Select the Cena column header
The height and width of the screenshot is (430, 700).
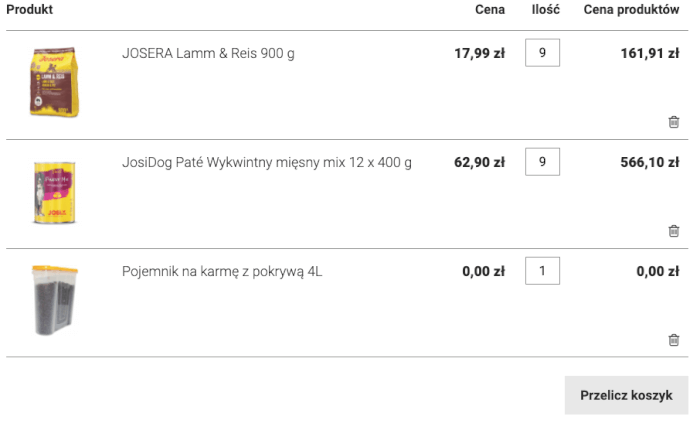[490, 10]
